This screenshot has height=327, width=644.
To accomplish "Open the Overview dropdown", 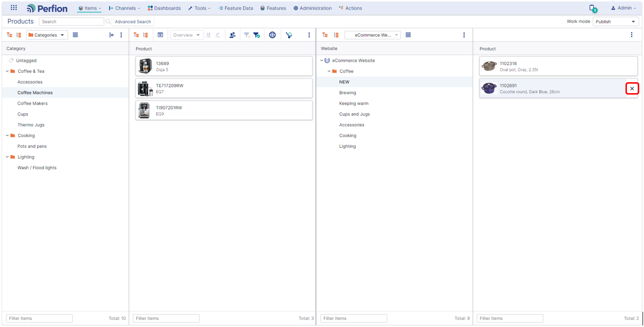I will 187,35.
